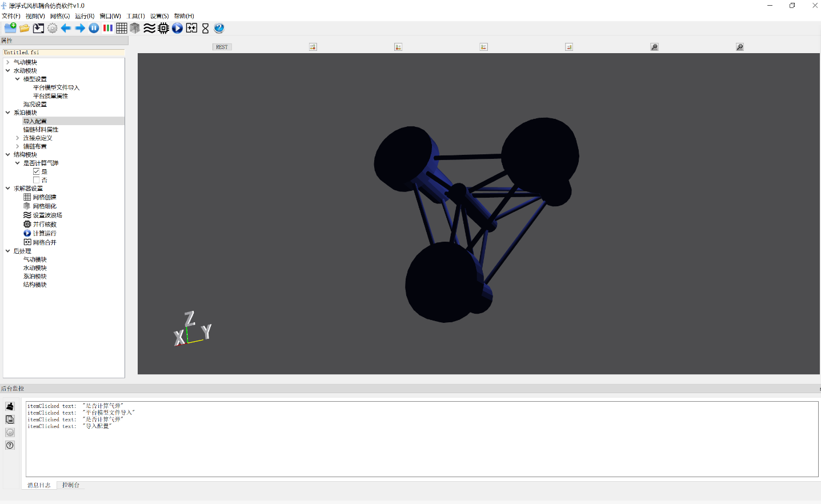Click the 3D mesh refinement cube icon
This screenshot has height=504, width=821.
click(135, 28)
